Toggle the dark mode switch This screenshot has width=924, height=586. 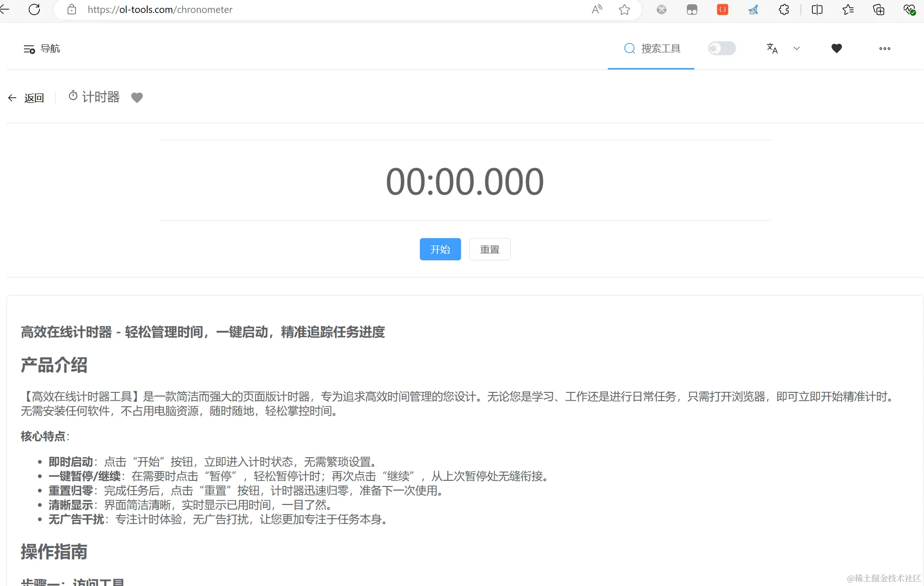point(722,48)
